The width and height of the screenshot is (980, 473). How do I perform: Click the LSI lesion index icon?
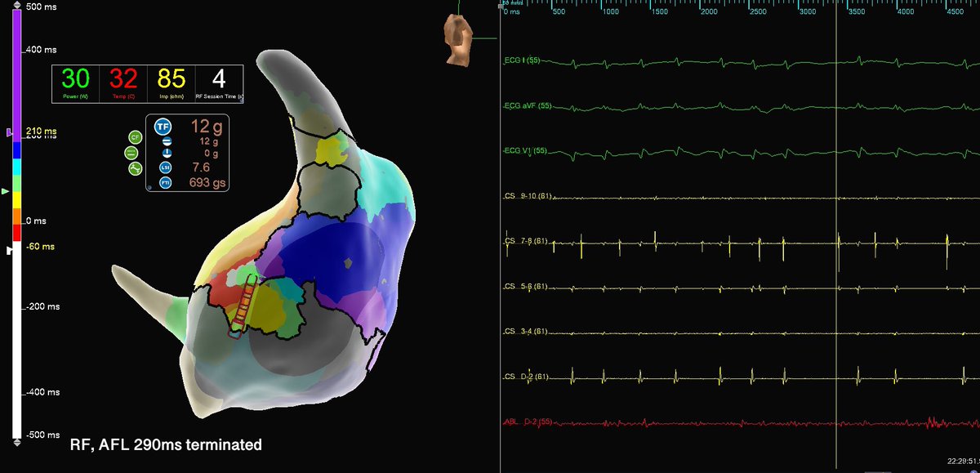(167, 167)
